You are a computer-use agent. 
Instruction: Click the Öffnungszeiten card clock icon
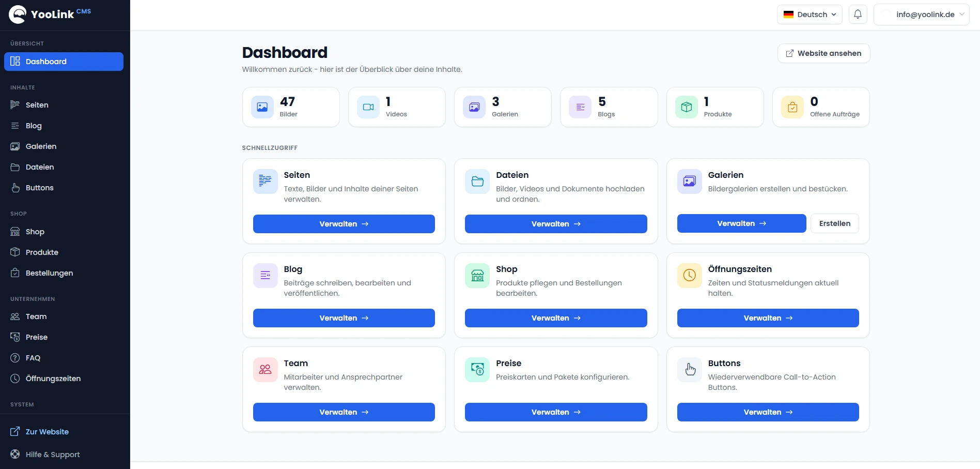pyautogui.click(x=690, y=276)
